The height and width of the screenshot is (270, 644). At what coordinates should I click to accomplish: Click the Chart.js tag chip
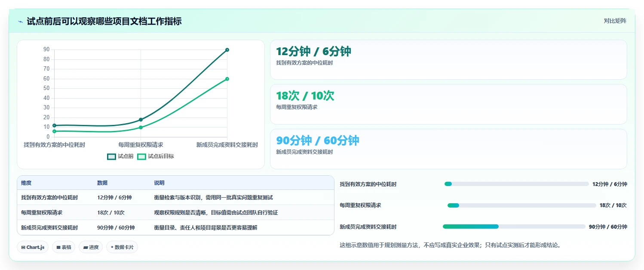click(x=33, y=247)
